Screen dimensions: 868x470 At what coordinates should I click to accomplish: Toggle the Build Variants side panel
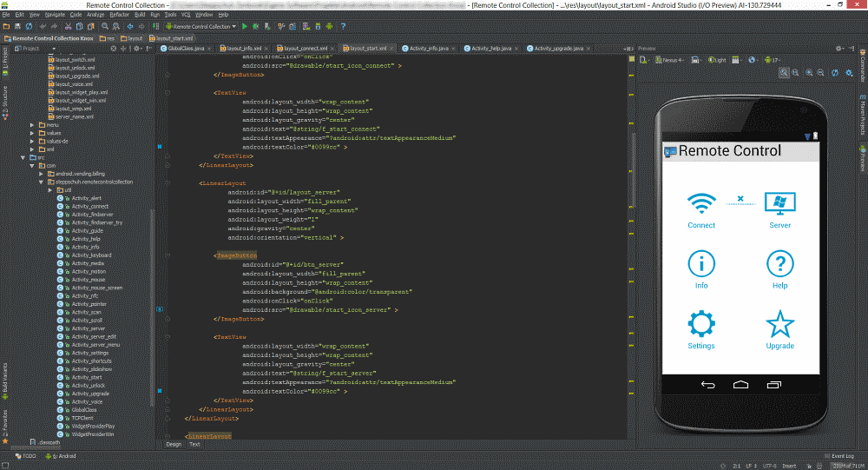(x=4, y=377)
